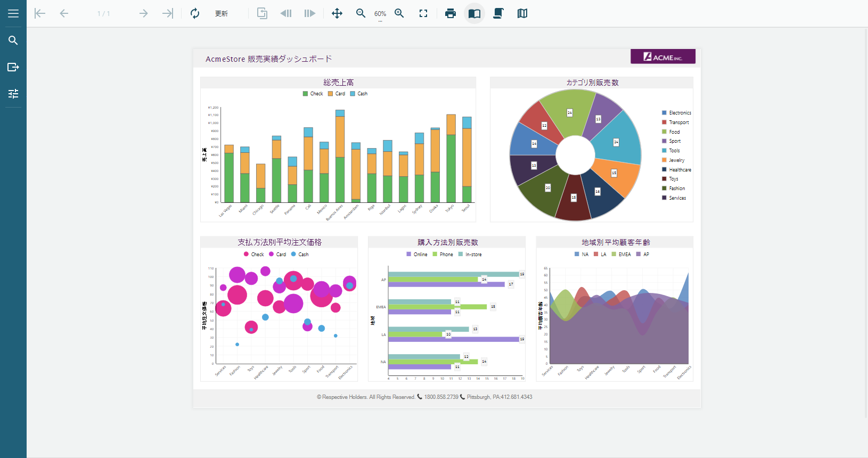Viewport: 868px width, 458px height.
Task: Click Electronics in the pie chart legend
Action: (680, 113)
